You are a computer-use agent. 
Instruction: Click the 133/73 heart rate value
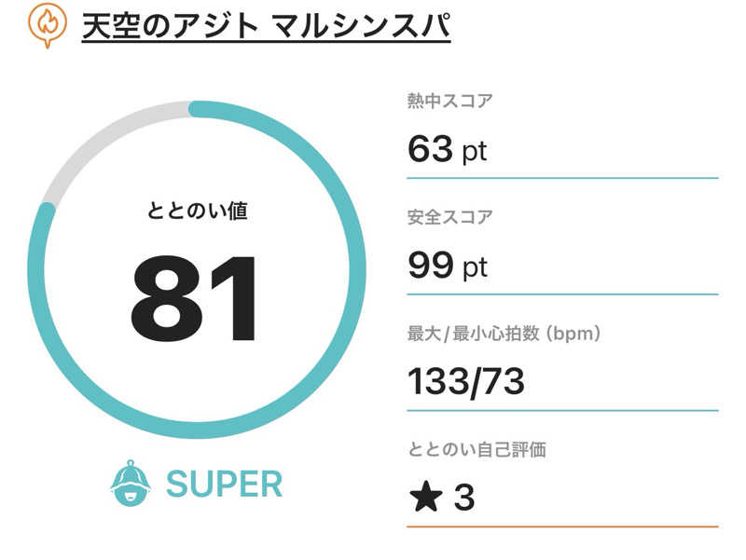click(x=466, y=381)
